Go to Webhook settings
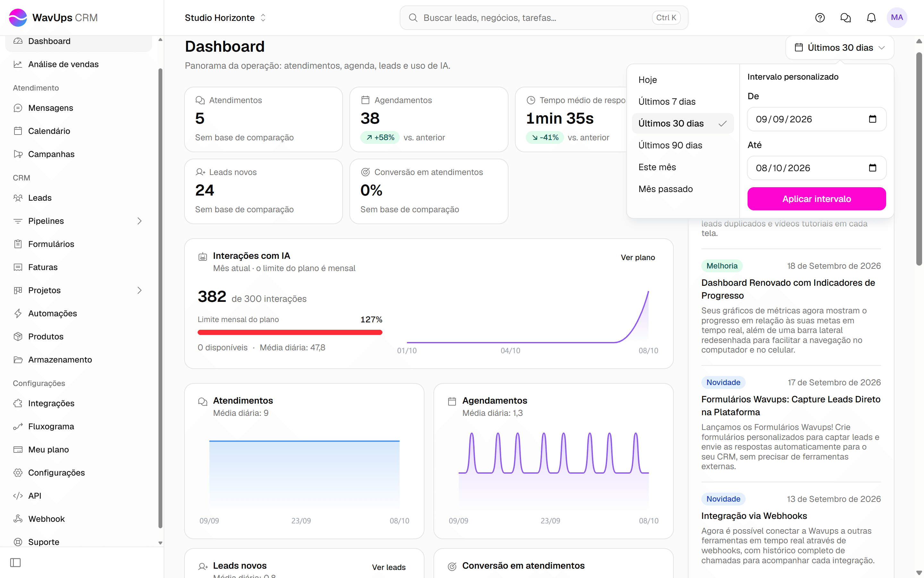Screen dimensions: 924x578 pos(78,519)
